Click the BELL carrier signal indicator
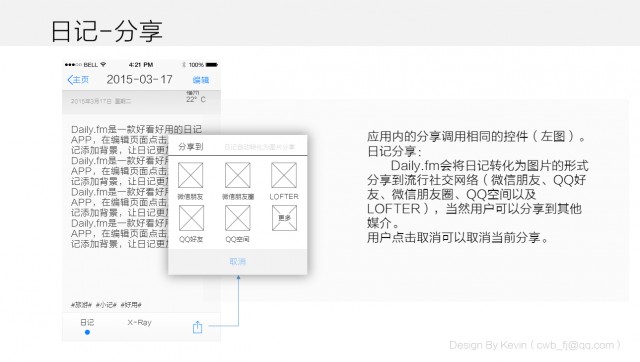Screen dimensions: 640x362 coord(81,64)
